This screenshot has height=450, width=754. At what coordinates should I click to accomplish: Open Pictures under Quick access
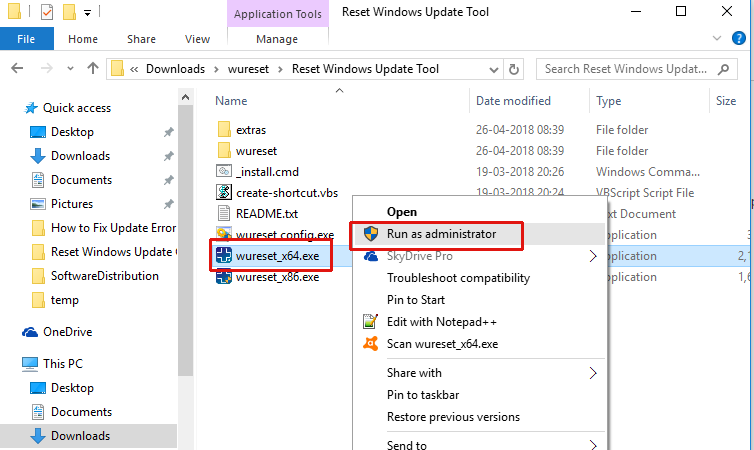pos(72,204)
